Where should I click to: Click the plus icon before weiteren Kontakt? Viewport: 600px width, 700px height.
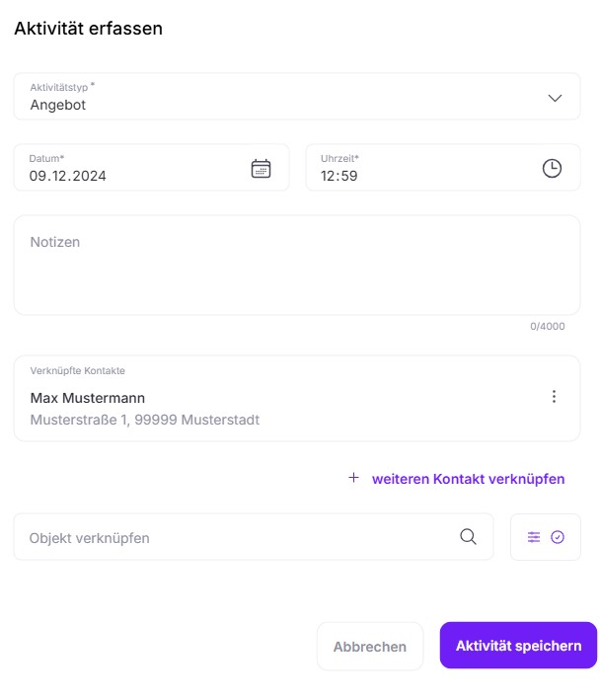click(x=353, y=477)
